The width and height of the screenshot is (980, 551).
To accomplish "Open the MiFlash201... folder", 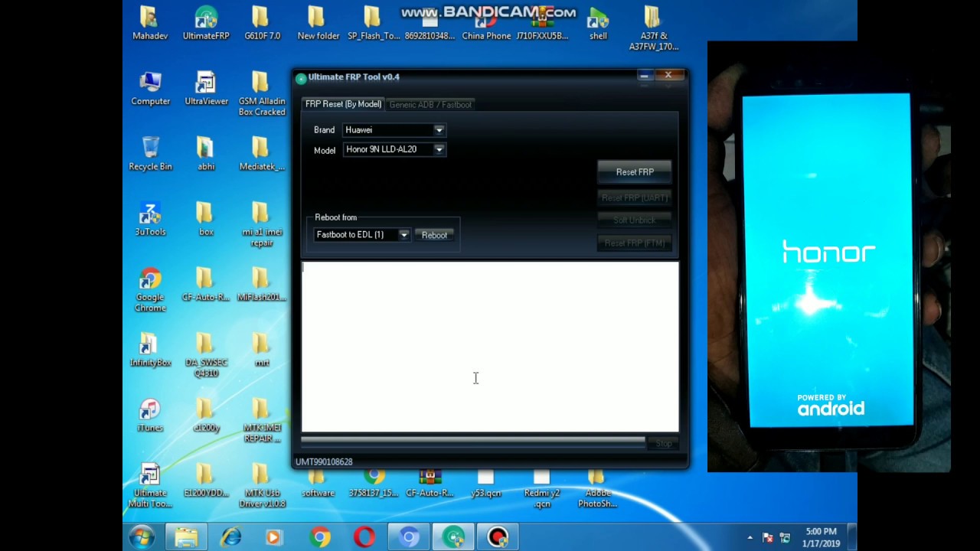I will point(262,285).
